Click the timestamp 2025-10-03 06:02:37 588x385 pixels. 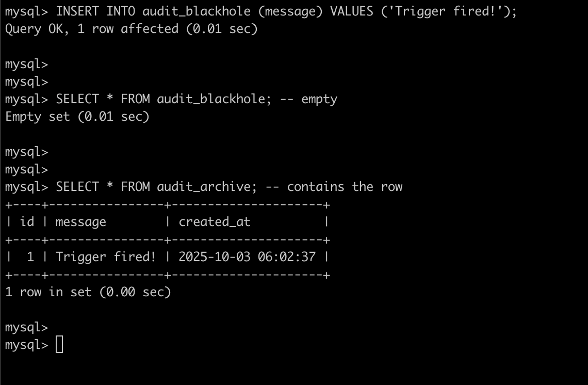[247, 257]
